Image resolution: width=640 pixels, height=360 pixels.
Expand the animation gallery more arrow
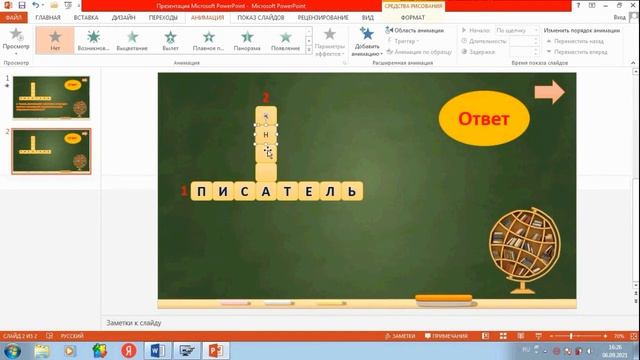click(x=309, y=50)
